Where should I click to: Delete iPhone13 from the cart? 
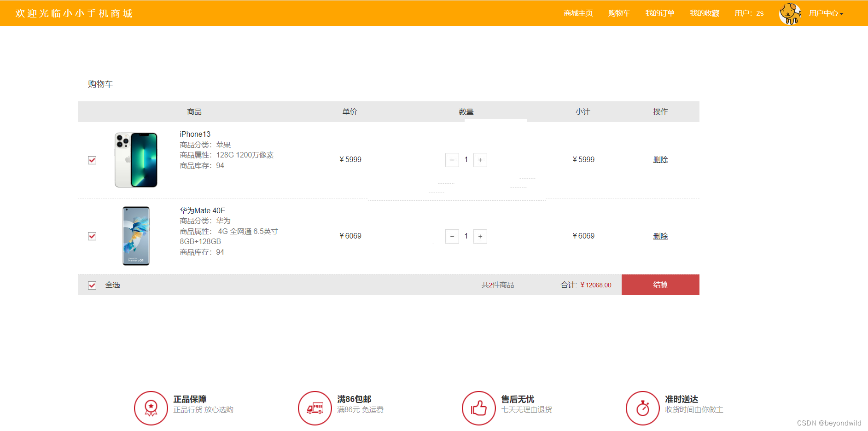pyautogui.click(x=660, y=159)
